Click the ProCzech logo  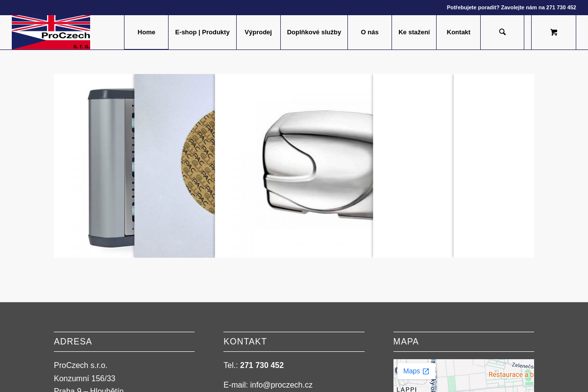[51, 32]
